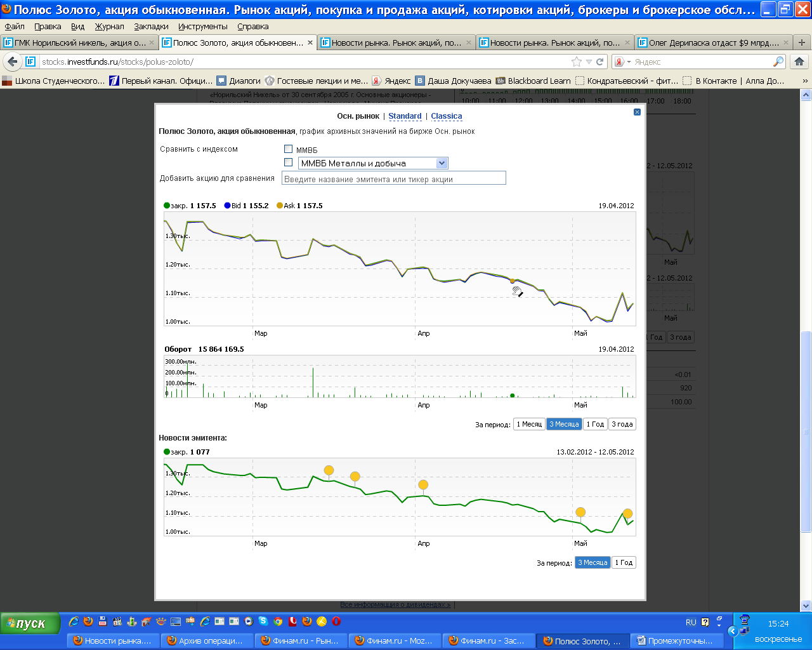This screenshot has width=812, height=650.
Task: Close the Полюс Золото browser tab
Action: pos(310,43)
